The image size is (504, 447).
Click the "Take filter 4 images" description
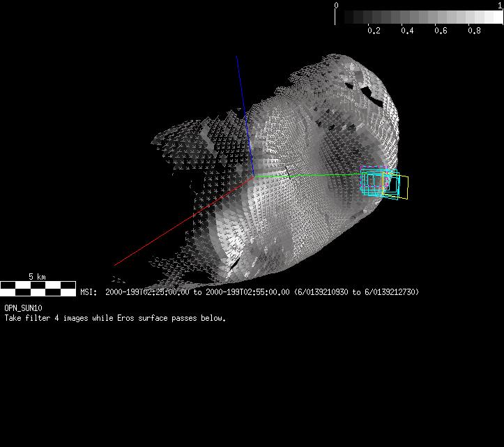coord(115,318)
